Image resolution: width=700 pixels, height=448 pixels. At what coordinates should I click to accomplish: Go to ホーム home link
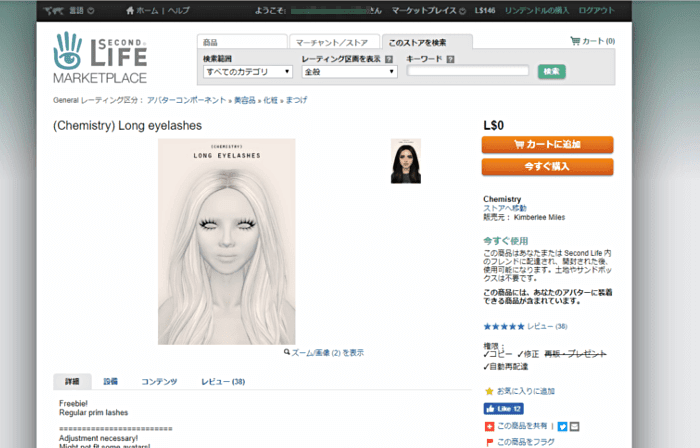[x=142, y=11]
